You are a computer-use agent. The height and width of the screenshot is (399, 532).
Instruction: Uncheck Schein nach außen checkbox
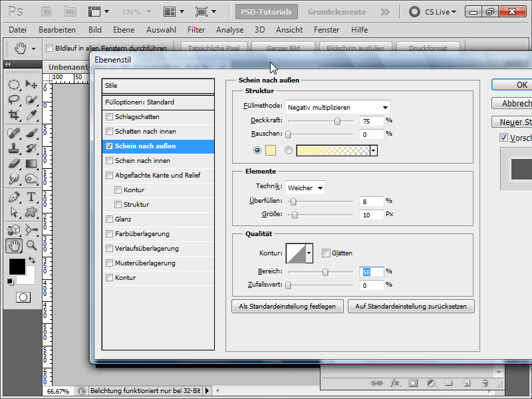tap(109, 146)
